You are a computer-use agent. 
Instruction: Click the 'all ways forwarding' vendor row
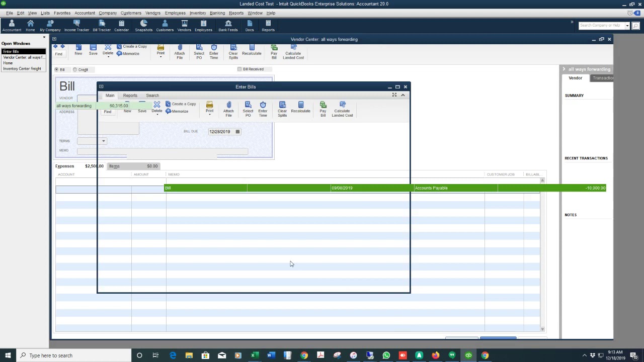[x=103, y=106]
